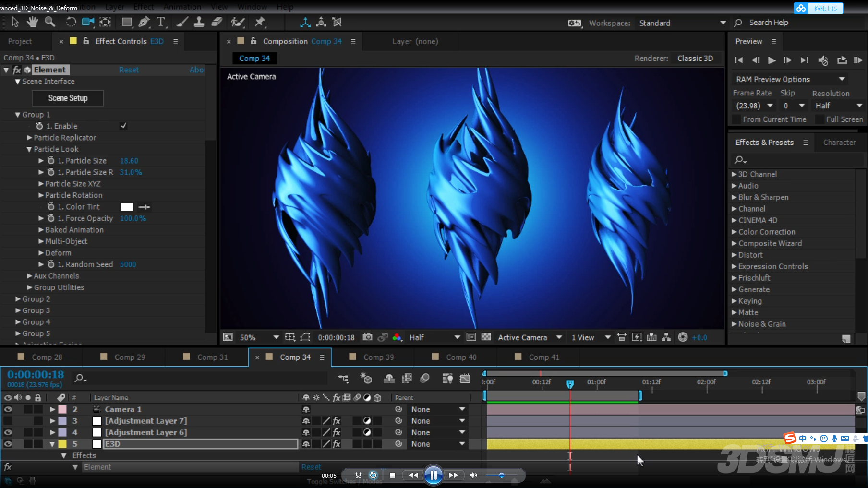Select the Clone Stamp tool
Viewport: 868px width, 488px height.
[199, 22]
